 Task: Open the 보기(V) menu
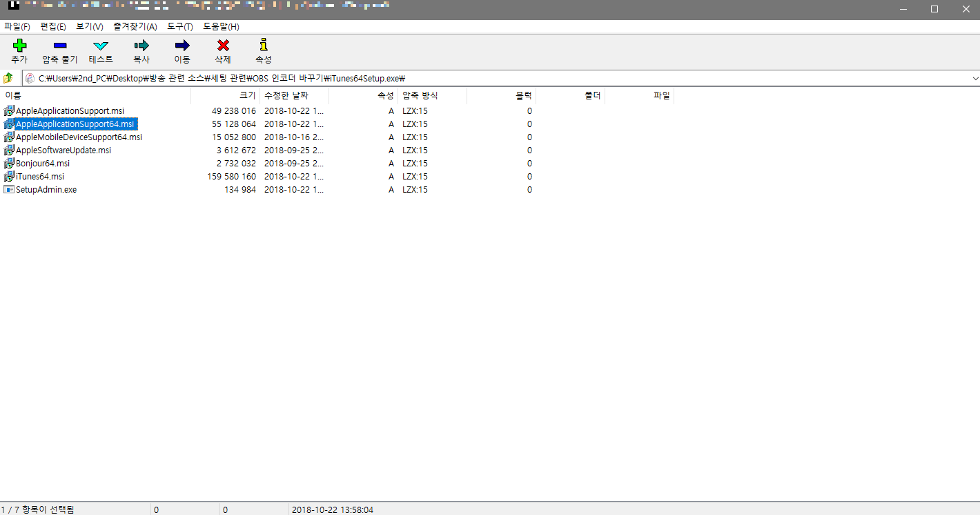tap(88, 26)
